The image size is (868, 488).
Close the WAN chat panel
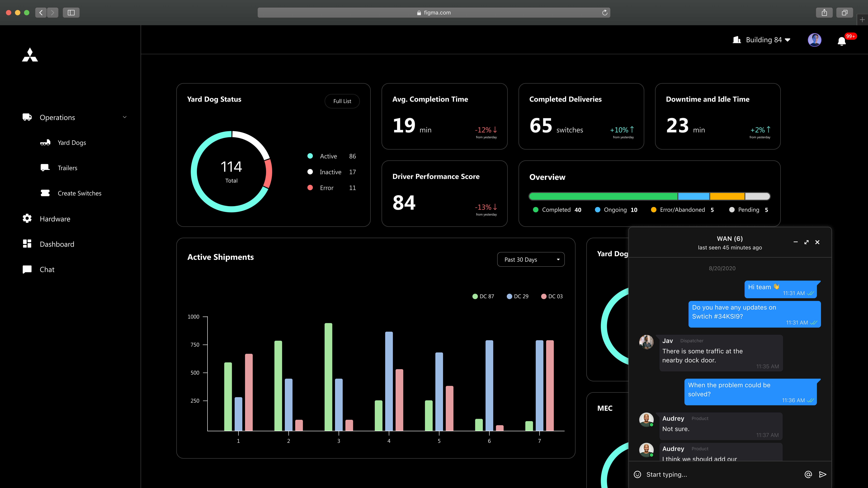[817, 242]
